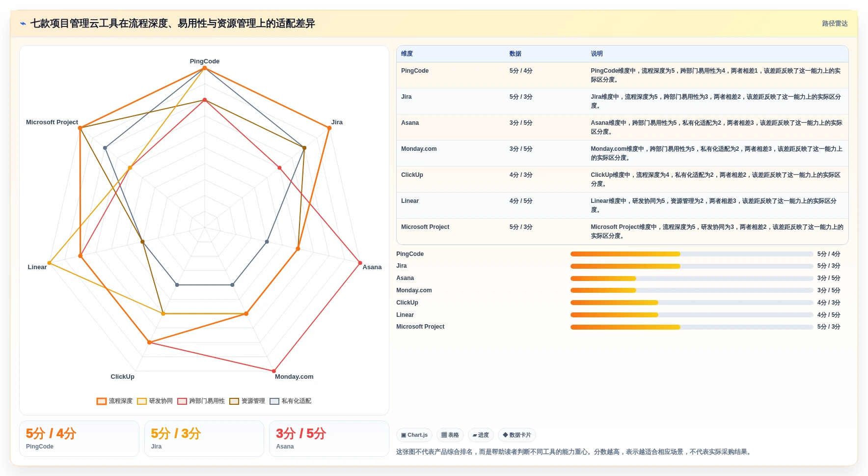Image resolution: width=868 pixels, height=476 pixels.
Task: Click the Linear label in the progress list
Action: click(405, 315)
